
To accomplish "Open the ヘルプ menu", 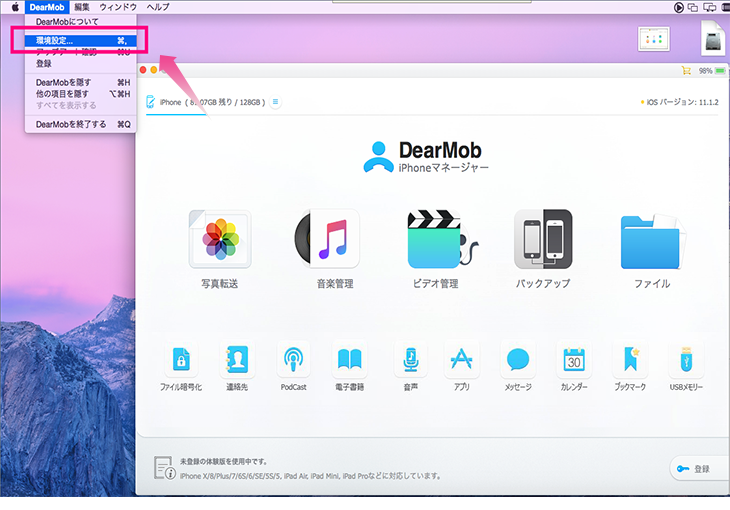I will tap(158, 7).
